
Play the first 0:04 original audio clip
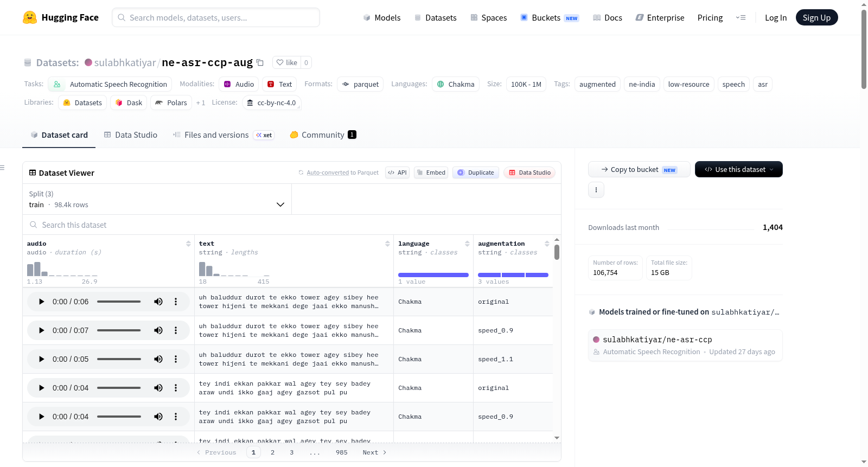pos(41,388)
